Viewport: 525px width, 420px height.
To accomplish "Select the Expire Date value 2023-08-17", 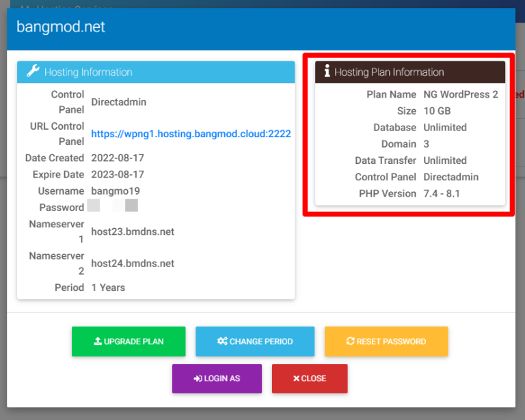I will click(x=118, y=175).
